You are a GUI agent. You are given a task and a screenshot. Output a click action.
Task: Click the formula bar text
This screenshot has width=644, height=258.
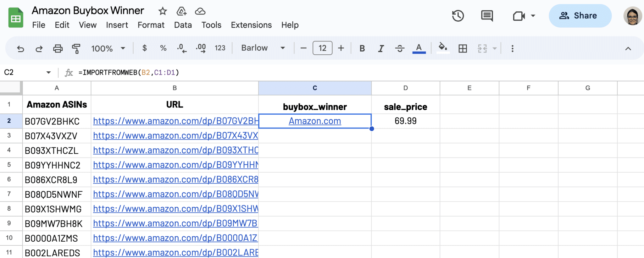tap(129, 73)
